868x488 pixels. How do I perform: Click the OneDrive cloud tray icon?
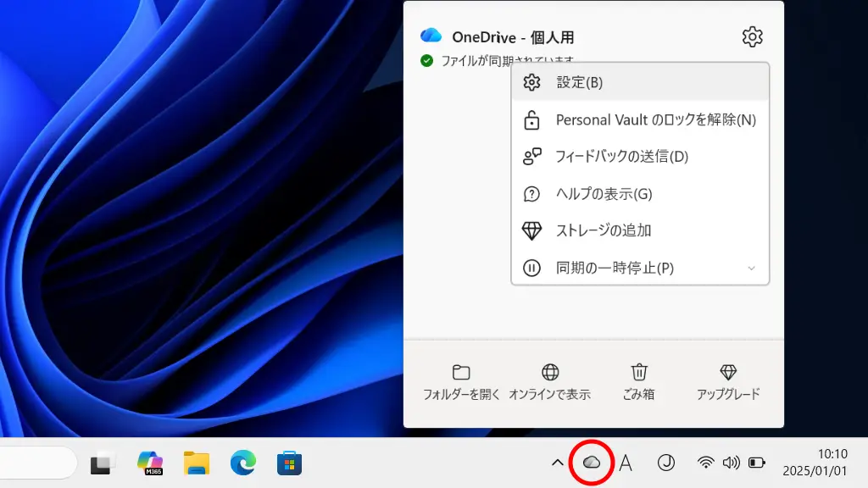pos(592,463)
